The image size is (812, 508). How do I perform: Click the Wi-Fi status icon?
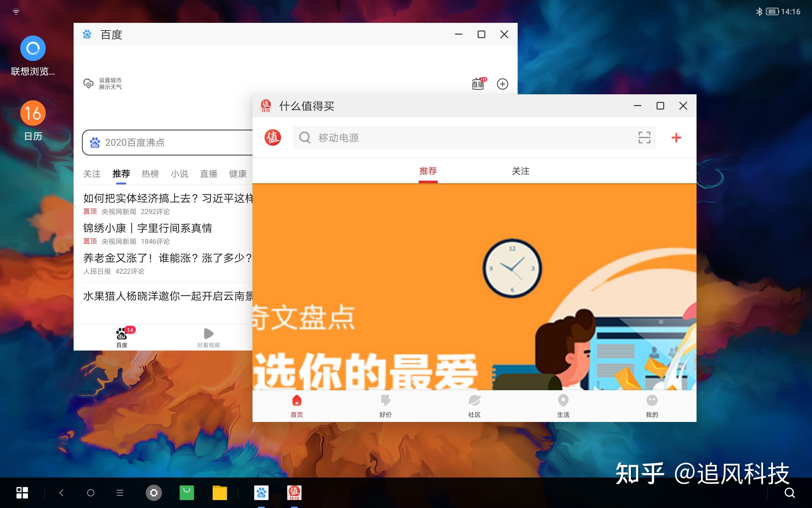coord(16,12)
